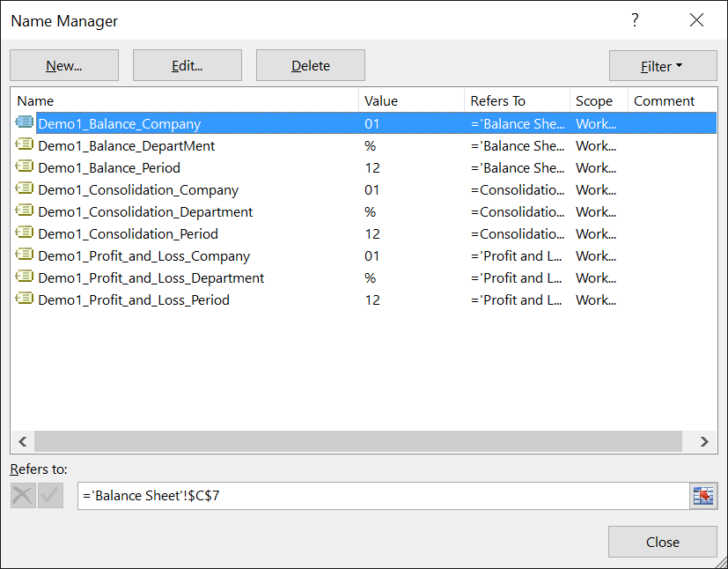Click inside the Refers to formula field
This screenshot has width=728, height=569.
coord(382,496)
